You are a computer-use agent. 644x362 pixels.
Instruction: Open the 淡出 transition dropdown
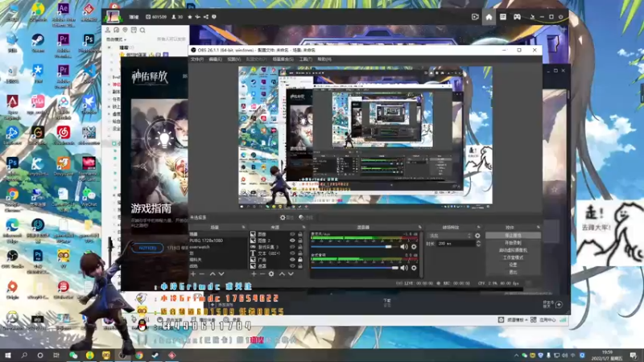click(x=449, y=236)
